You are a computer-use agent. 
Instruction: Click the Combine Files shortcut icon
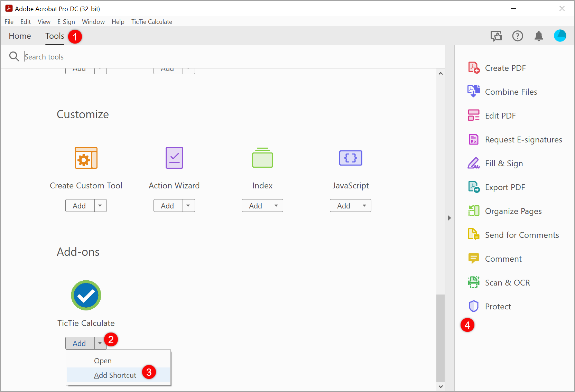coord(473,92)
